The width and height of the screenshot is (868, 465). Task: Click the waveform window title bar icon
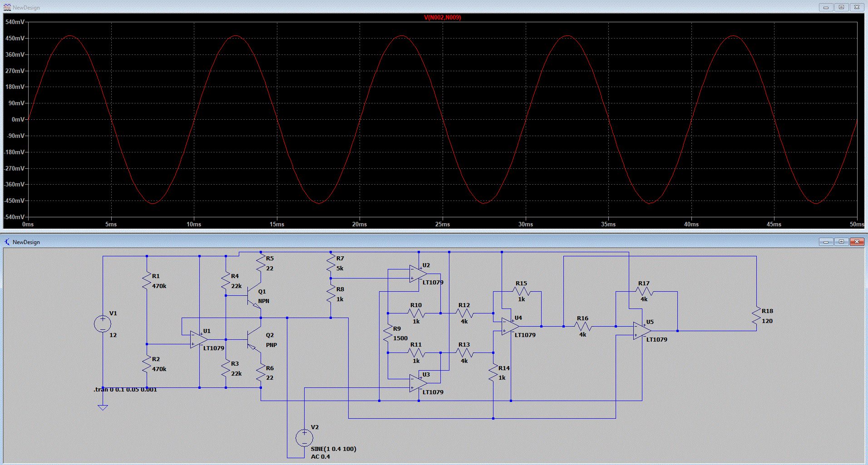pos(7,7)
